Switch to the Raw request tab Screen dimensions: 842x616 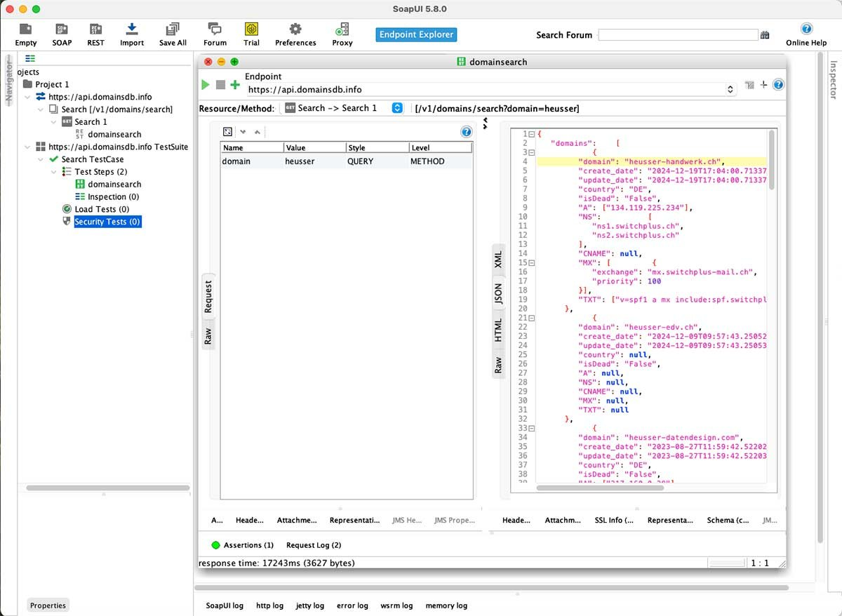tap(208, 335)
